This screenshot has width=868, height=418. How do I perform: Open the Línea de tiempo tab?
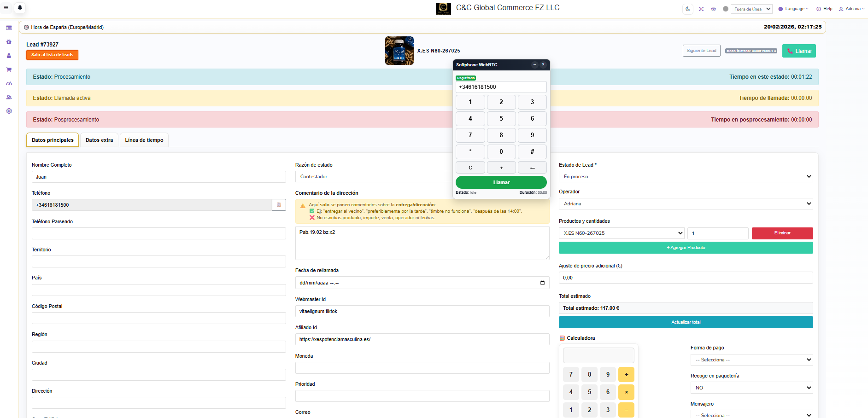(144, 140)
